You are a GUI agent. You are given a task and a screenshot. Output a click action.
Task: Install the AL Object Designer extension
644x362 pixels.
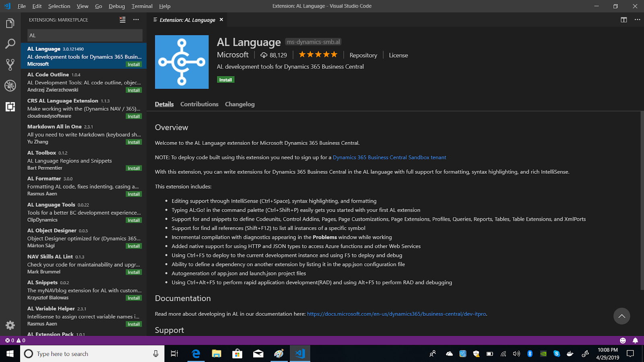pyautogui.click(x=134, y=246)
